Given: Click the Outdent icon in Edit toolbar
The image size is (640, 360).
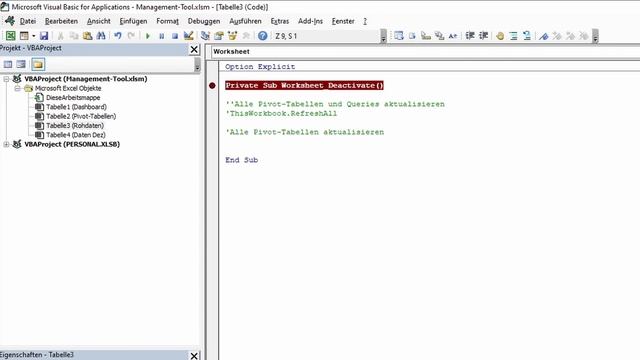Looking at the screenshot, I should [483, 36].
